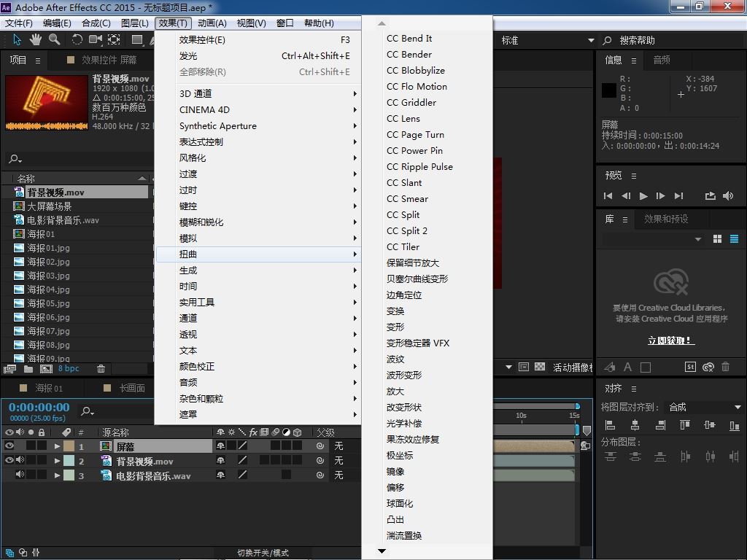Switch the Library panel to grid view
Image resolution: width=747 pixels, height=560 pixels.
coord(718,239)
